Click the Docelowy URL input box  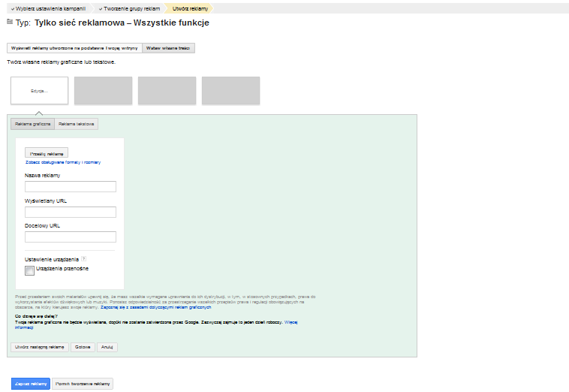tap(71, 237)
